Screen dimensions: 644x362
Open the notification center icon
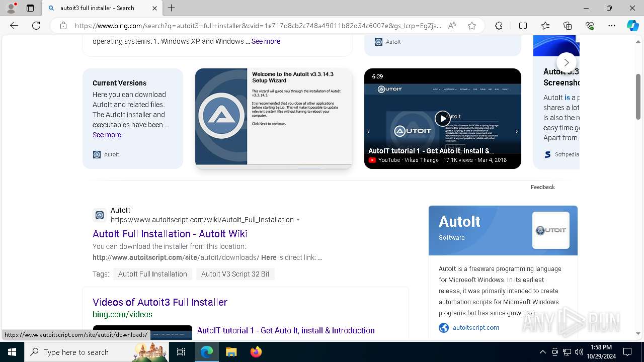(x=627, y=352)
